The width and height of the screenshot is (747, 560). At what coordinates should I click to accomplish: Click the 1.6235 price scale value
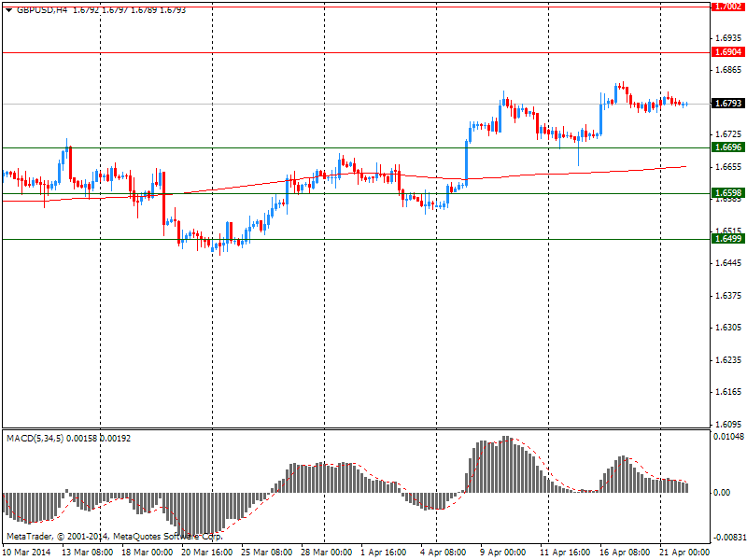tap(728, 360)
